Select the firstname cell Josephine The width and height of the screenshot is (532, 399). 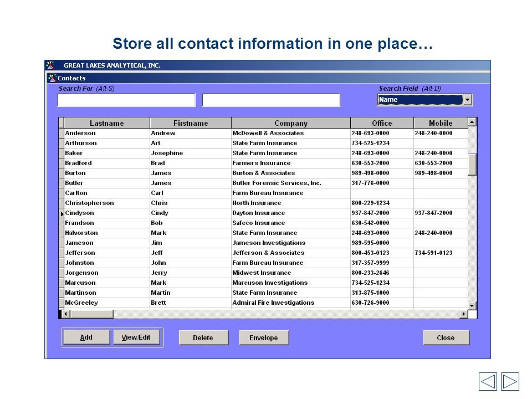[x=190, y=153]
